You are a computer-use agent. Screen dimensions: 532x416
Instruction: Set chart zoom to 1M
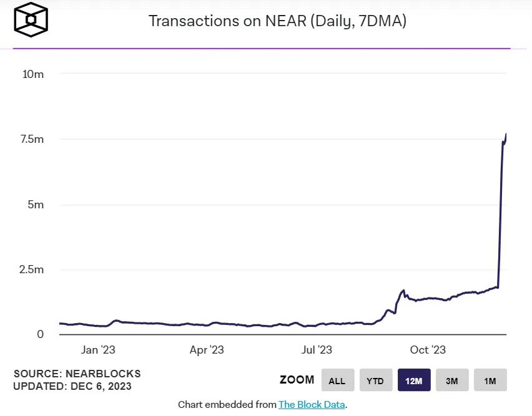pos(490,380)
